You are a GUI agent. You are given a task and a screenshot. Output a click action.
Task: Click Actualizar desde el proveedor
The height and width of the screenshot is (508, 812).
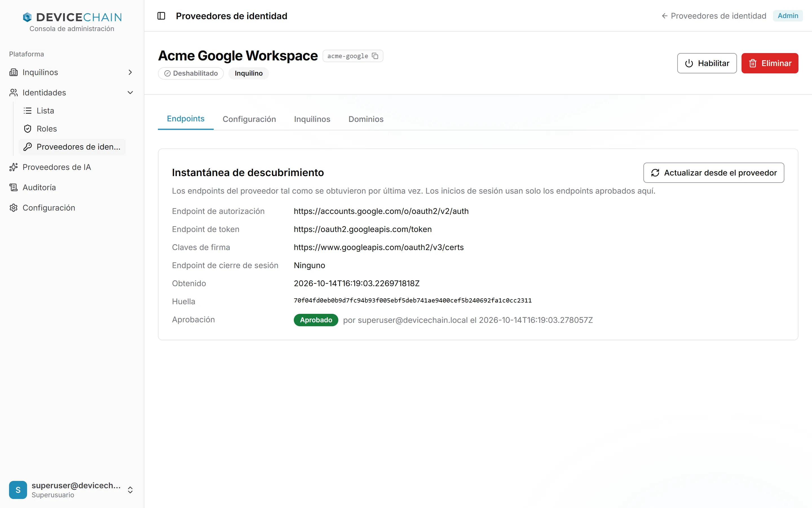point(714,173)
